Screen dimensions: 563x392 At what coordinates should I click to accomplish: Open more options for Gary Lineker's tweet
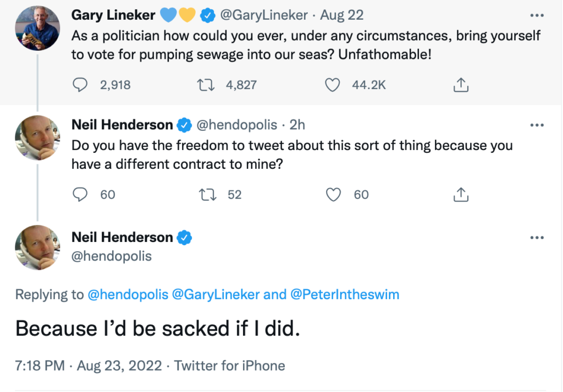click(536, 15)
